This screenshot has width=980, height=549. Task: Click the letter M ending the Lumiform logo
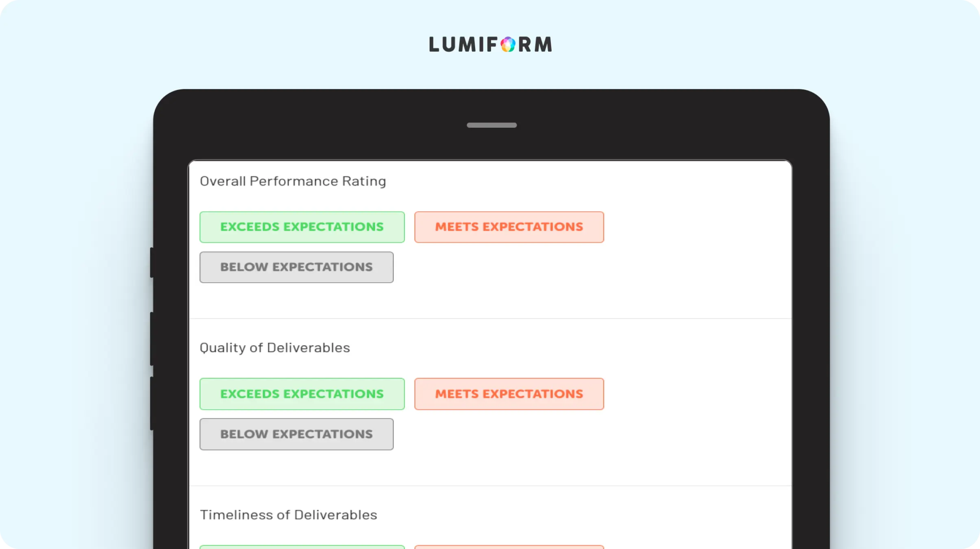(x=543, y=44)
